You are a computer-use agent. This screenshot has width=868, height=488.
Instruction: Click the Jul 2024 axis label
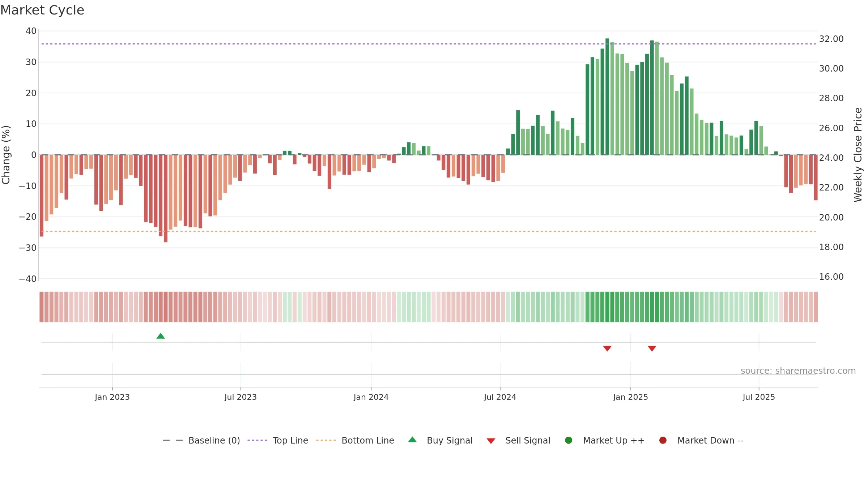[x=500, y=397]
